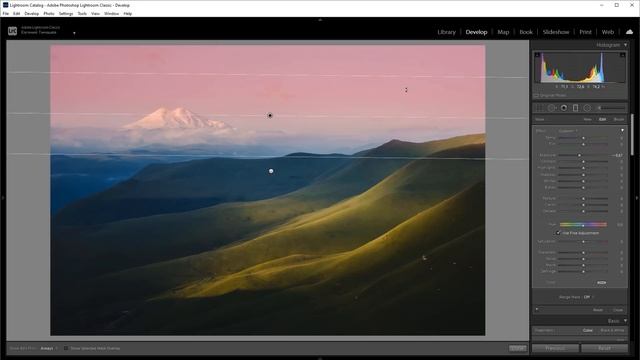Enable Show Selected Mask Overlay checkbox
Viewport: 640px width, 360px height.
coord(66,348)
